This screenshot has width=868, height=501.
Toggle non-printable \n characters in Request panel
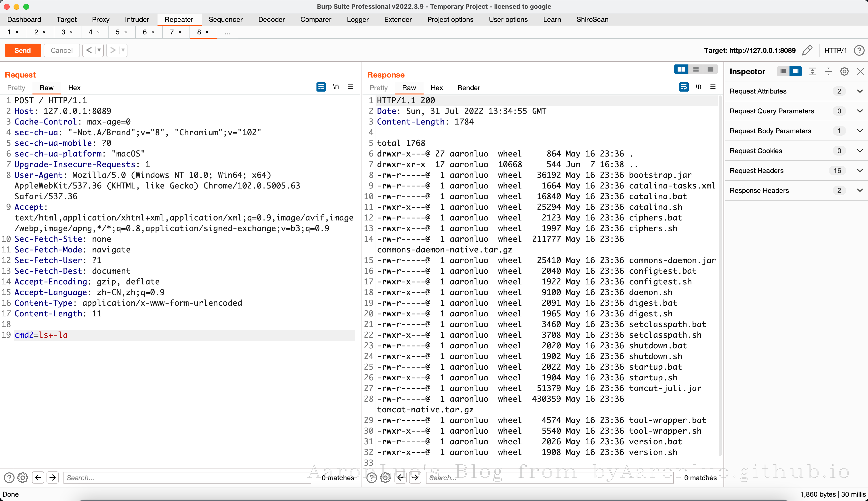pyautogui.click(x=336, y=87)
